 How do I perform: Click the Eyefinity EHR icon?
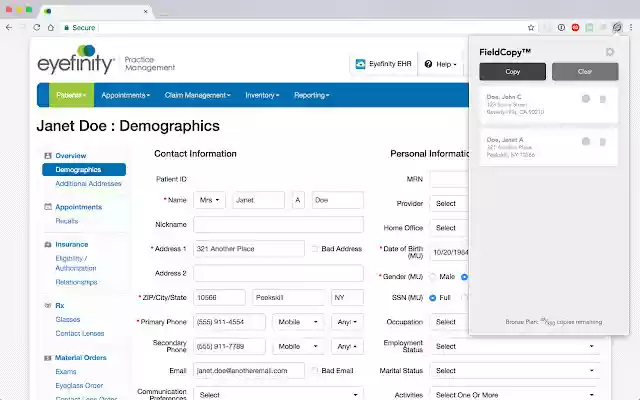pos(360,64)
